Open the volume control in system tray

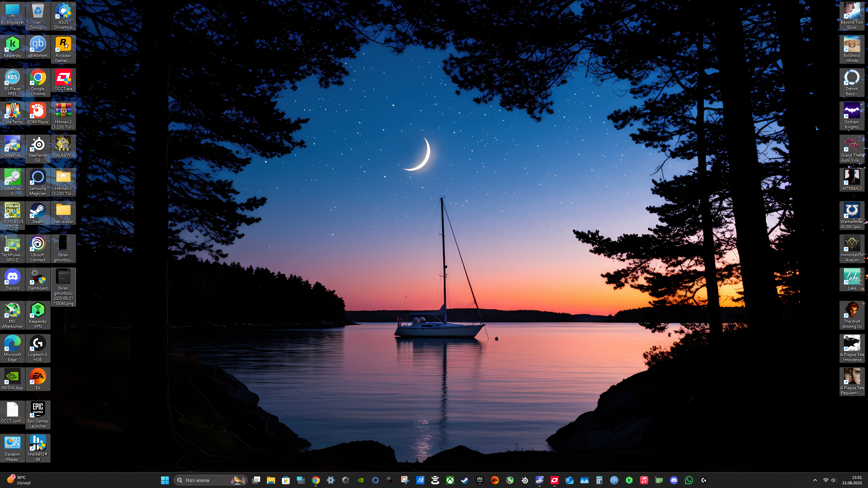click(833, 480)
